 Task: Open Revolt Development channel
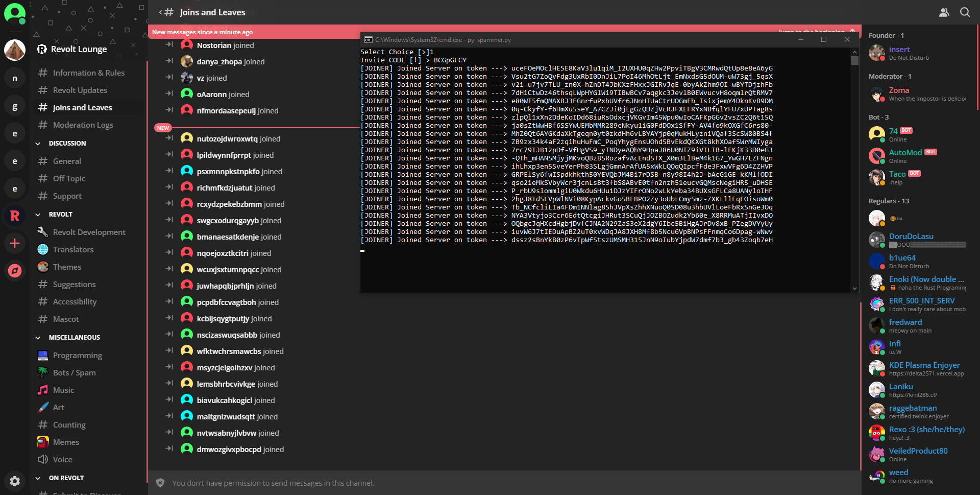point(88,232)
